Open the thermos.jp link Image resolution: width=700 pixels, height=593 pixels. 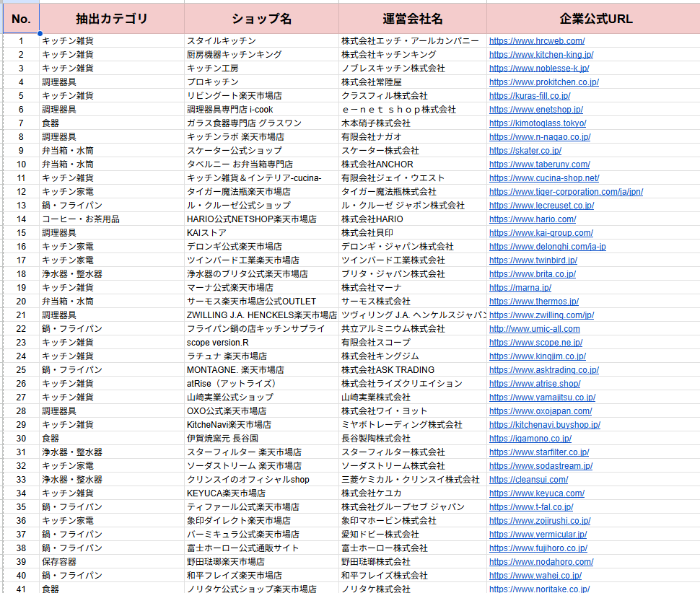[534, 302]
